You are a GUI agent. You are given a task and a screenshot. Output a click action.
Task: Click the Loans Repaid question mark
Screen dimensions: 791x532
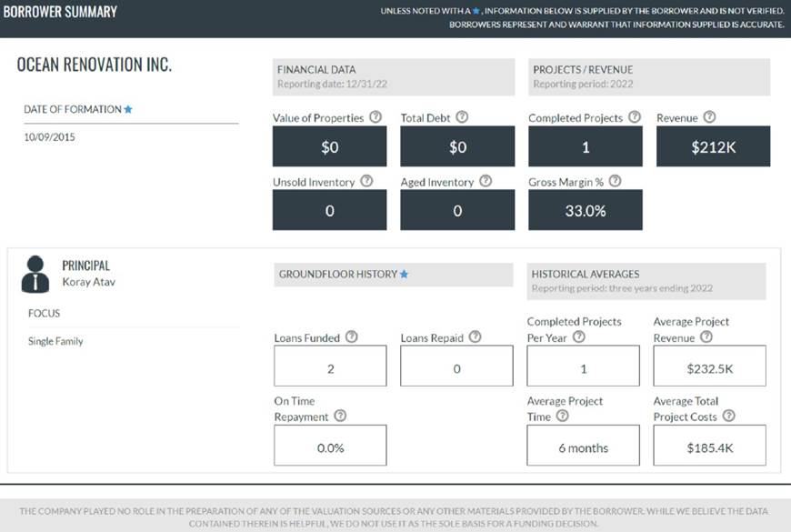pos(476,337)
